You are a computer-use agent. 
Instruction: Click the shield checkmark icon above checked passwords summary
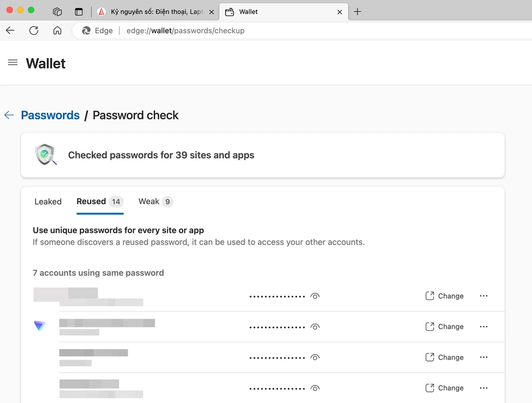point(45,154)
